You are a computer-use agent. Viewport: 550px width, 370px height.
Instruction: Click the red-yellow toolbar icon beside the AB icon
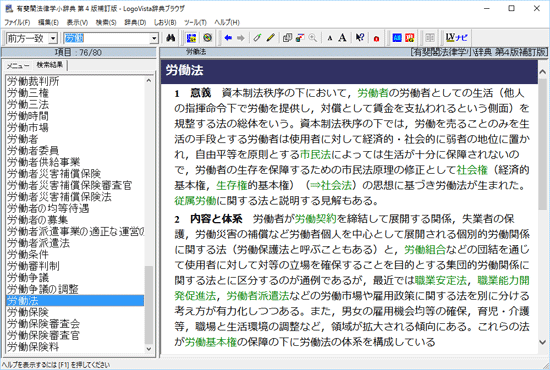pyautogui.click(x=410, y=38)
